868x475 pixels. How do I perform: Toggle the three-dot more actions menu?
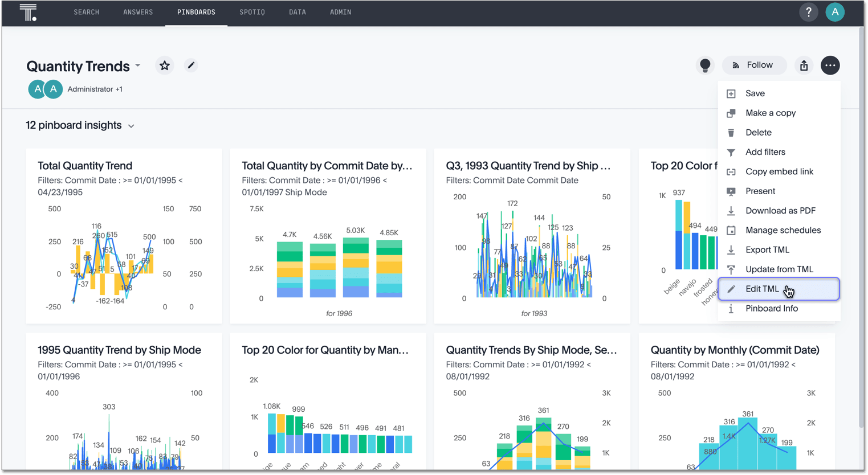pyautogui.click(x=830, y=65)
